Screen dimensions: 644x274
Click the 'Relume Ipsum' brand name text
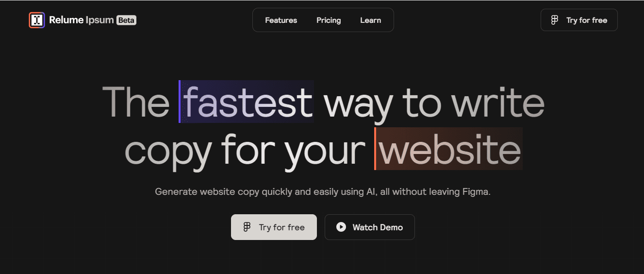coord(82,20)
